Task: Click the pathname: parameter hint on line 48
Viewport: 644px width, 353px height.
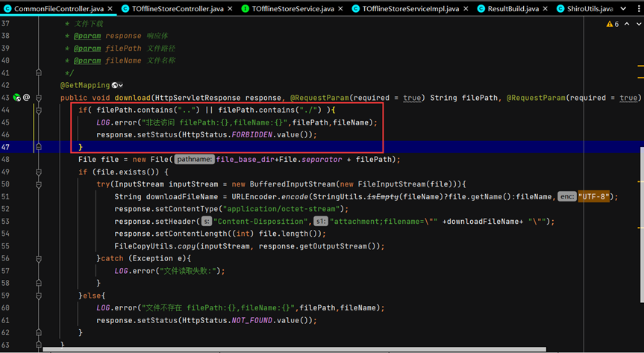Action: (x=194, y=159)
